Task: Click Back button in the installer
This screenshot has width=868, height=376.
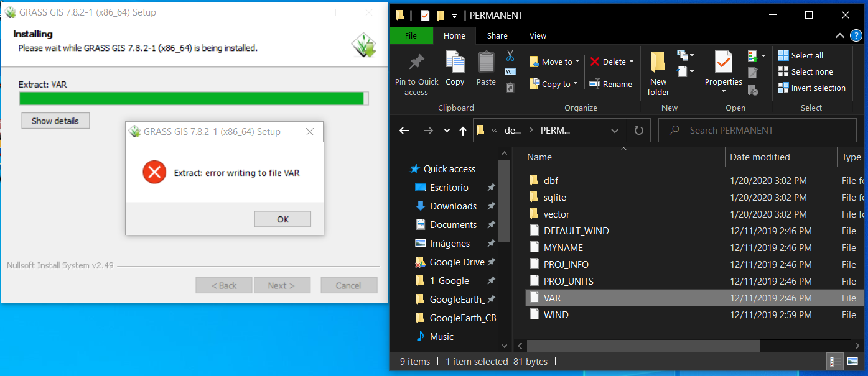Action: 224,285
